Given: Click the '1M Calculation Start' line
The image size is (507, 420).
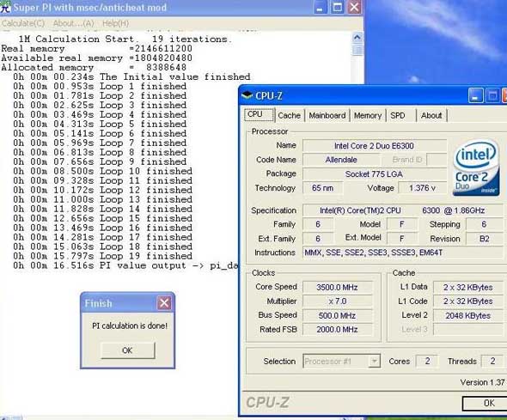Looking at the screenshot, I should pos(125,40).
